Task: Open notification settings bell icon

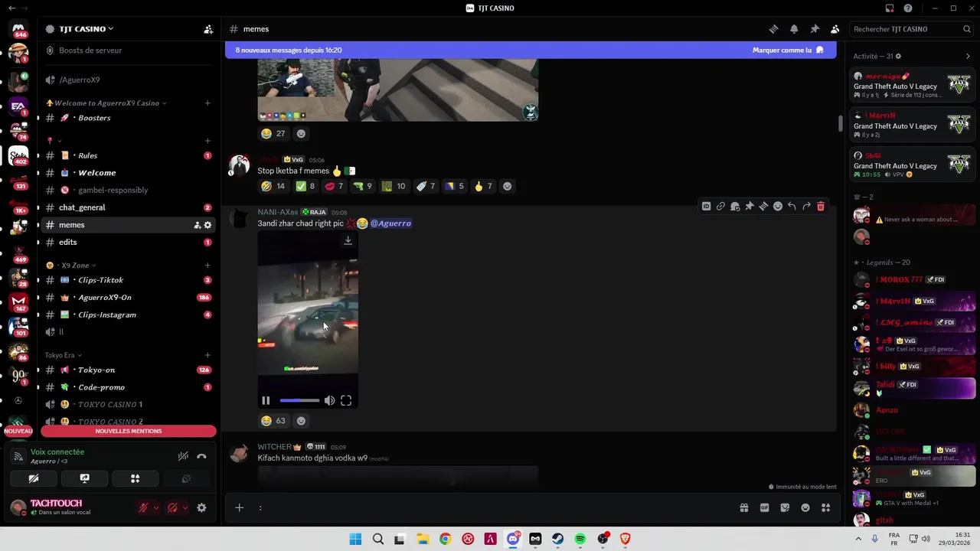Action: click(794, 29)
